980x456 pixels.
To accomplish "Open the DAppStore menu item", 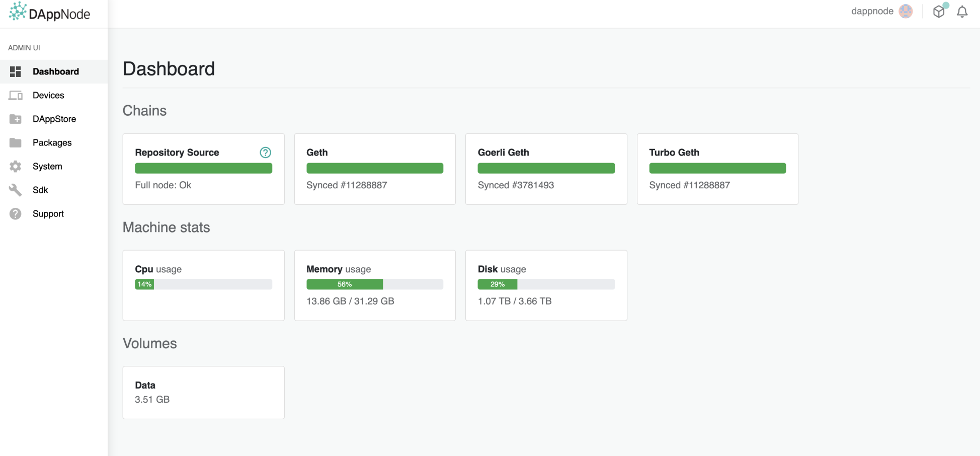I will [x=54, y=119].
